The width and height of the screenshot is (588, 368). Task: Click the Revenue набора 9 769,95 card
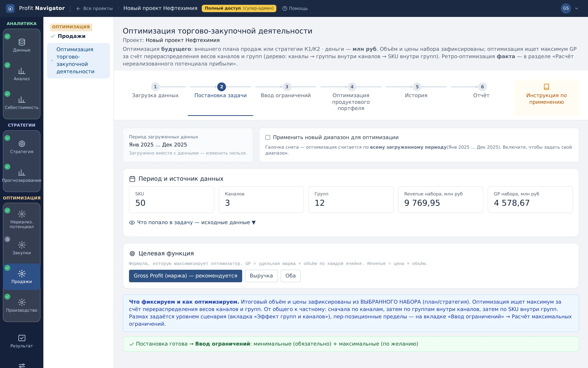tap(440, 200)
